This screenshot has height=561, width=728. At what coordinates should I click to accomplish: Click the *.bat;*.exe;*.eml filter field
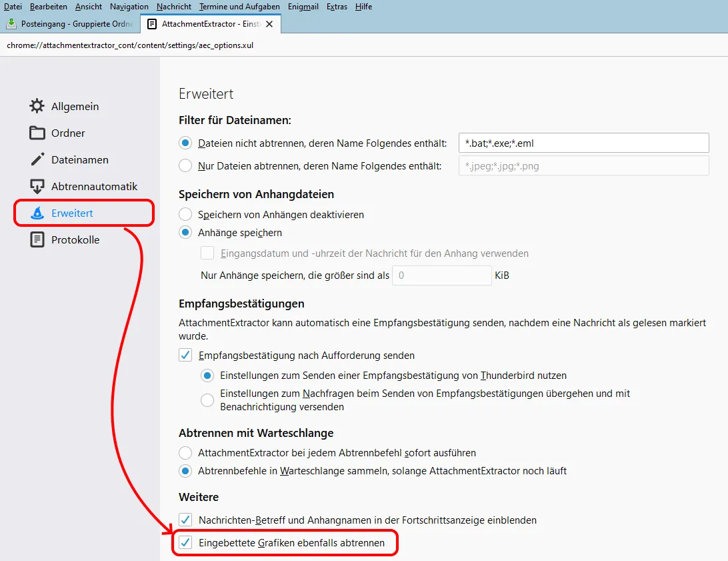[583, 143]
